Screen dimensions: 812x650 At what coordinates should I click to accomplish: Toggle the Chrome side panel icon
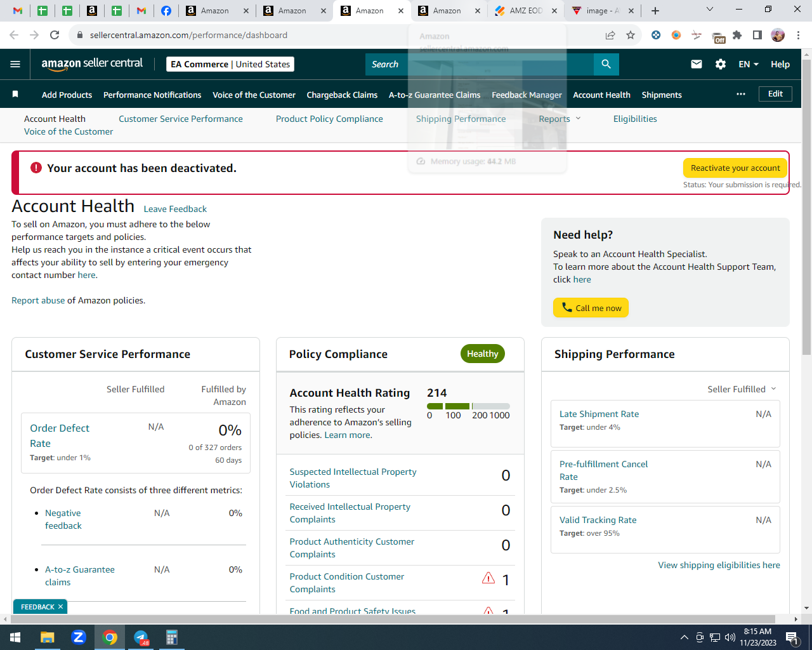[757, 35]
